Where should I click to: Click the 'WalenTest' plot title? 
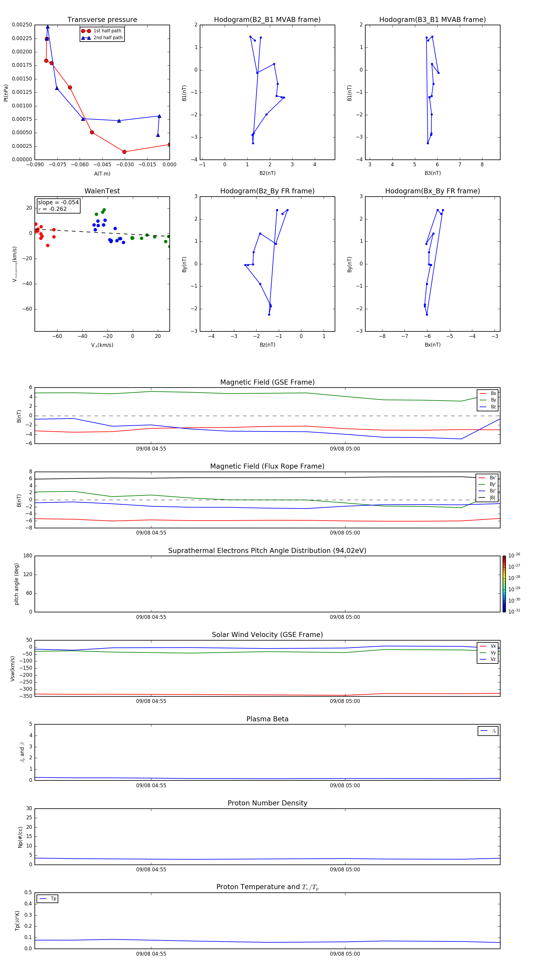(102, 191)
